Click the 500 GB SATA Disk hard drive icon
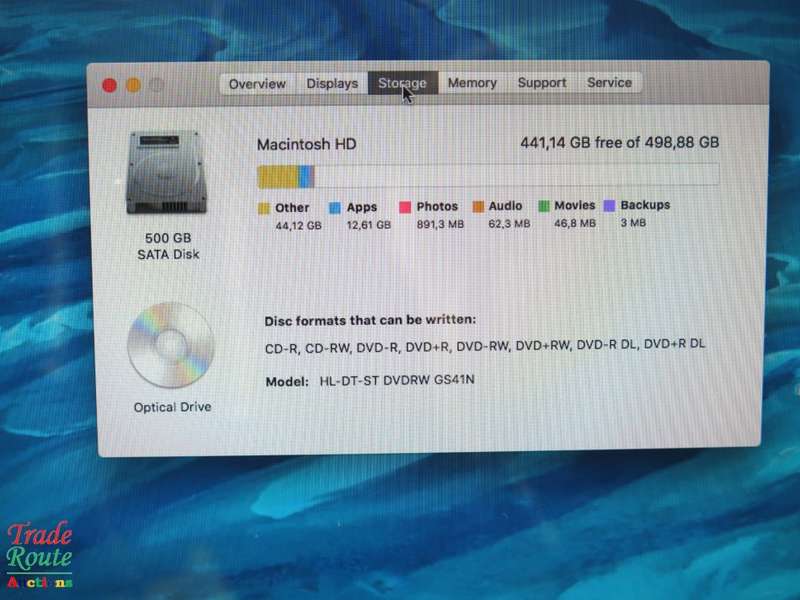 click(x=167, y=172)
